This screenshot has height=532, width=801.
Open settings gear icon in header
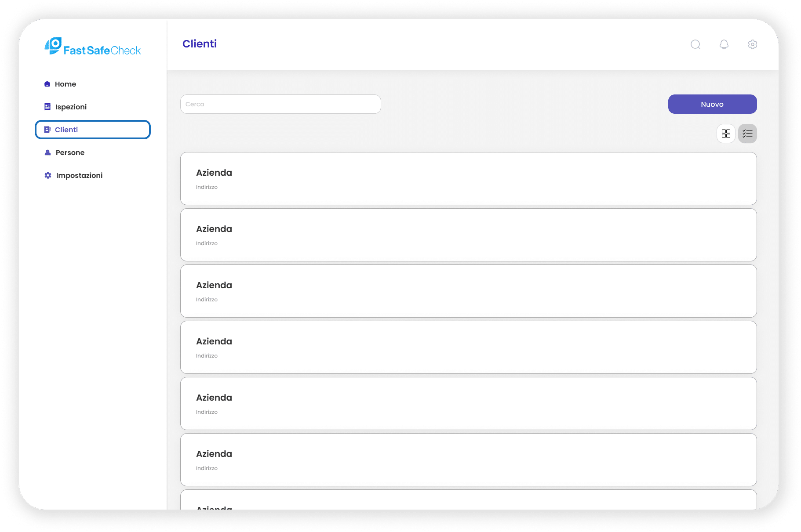click(x=752, y=44)
